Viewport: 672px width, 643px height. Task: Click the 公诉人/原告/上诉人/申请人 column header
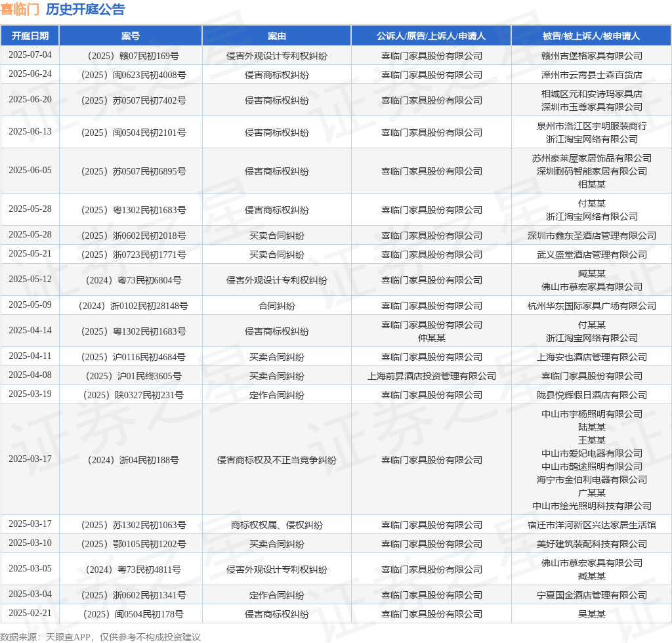431,36
